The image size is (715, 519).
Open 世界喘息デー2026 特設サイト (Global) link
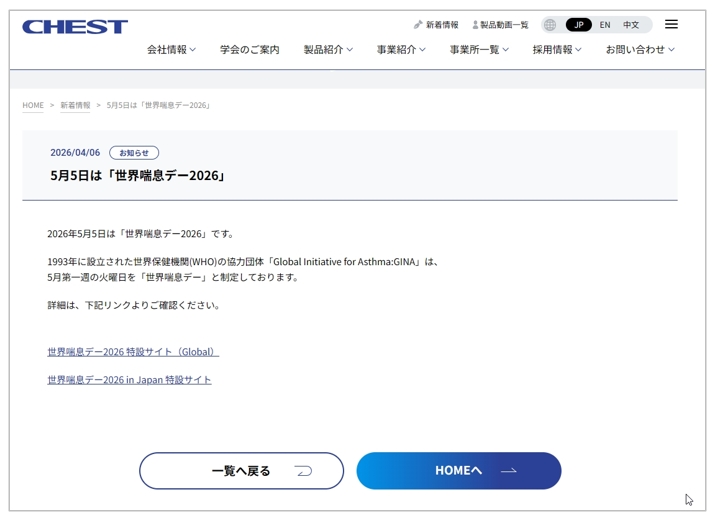(132, 352)
